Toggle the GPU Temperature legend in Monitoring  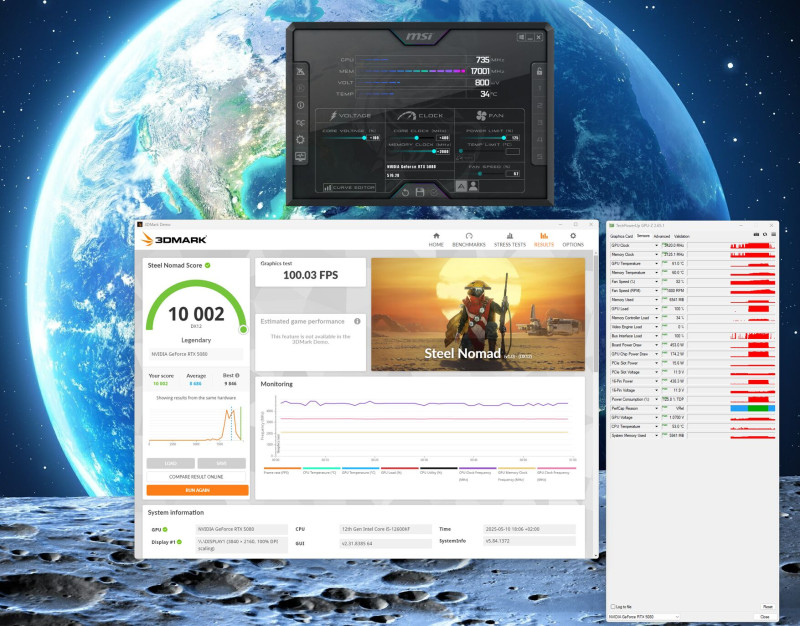tap(359, 471)
